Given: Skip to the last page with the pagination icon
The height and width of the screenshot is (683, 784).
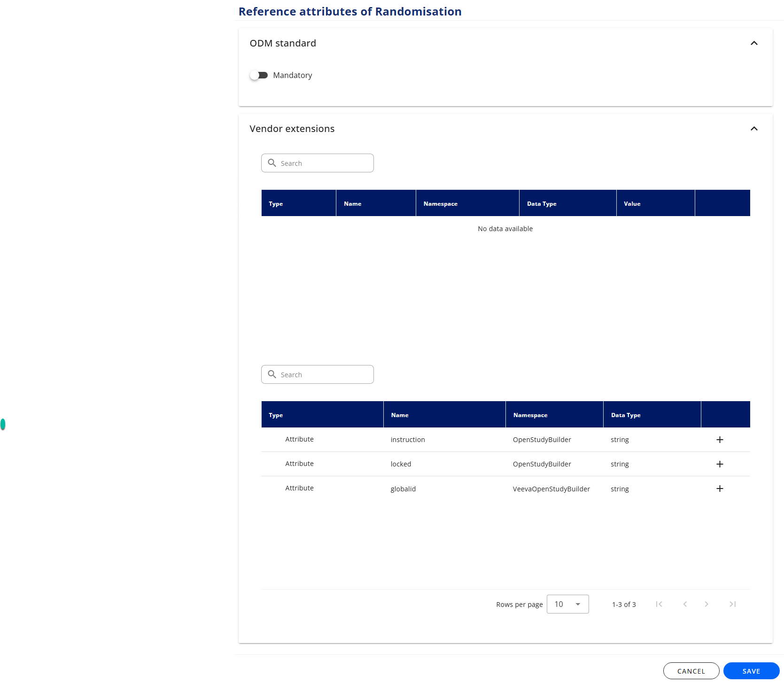Looking at the screenshot, I should 732,604.
